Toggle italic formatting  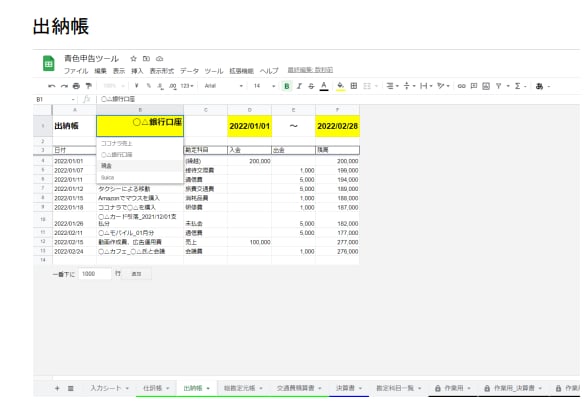(299, 86)
